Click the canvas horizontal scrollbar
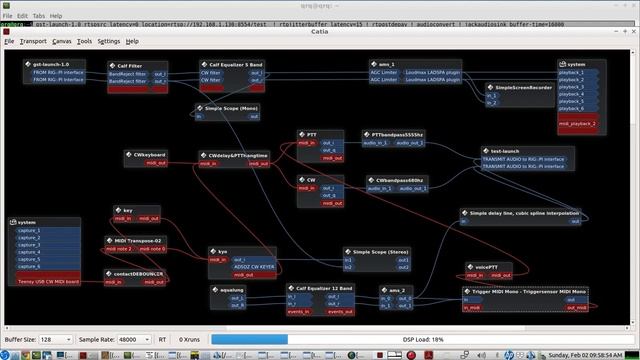 click(317, 328)
